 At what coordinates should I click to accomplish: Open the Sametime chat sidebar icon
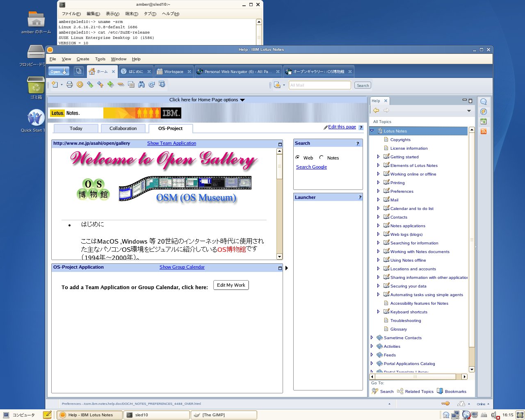[484, 102]
